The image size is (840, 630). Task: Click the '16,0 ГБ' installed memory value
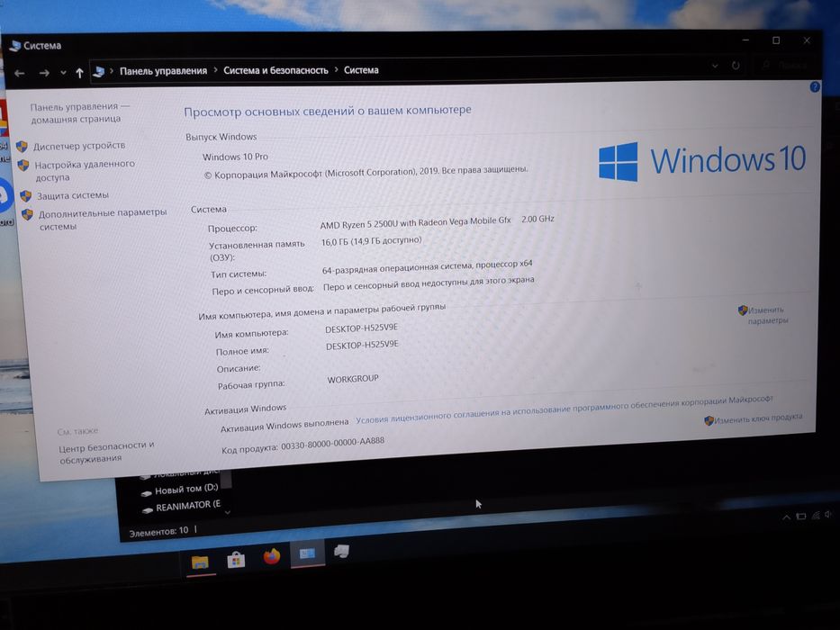coord(371,241)
